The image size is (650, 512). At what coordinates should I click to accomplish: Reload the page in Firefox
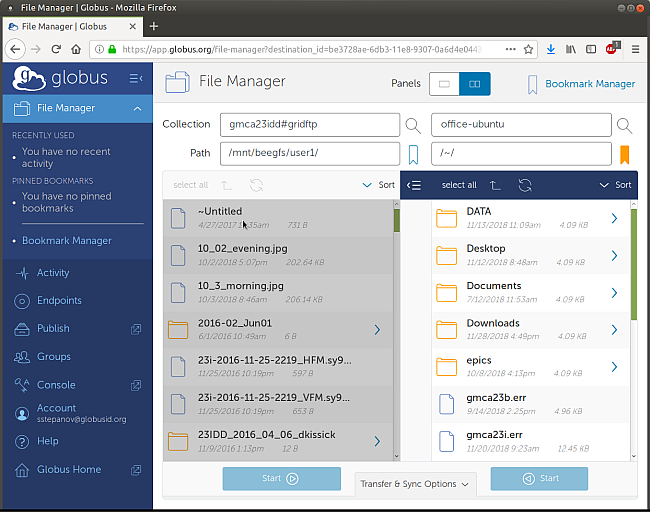56,49
